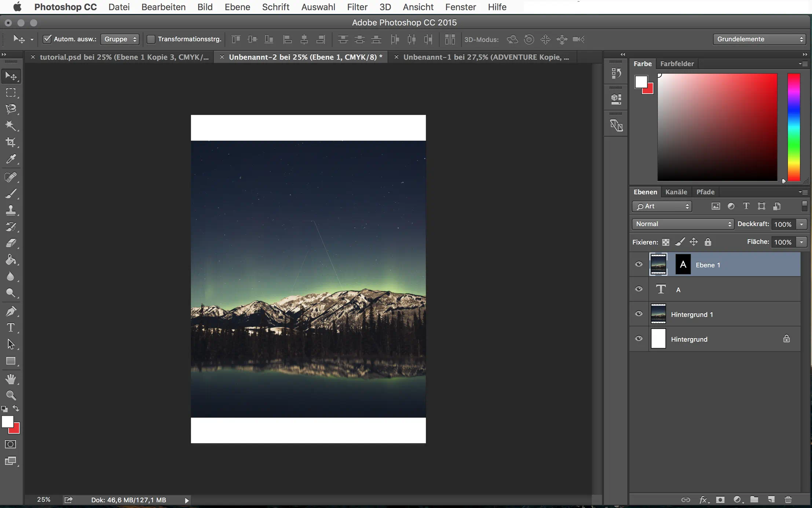Select the Hand tool
The image size is (812, 508).
(x=11, y=378)
